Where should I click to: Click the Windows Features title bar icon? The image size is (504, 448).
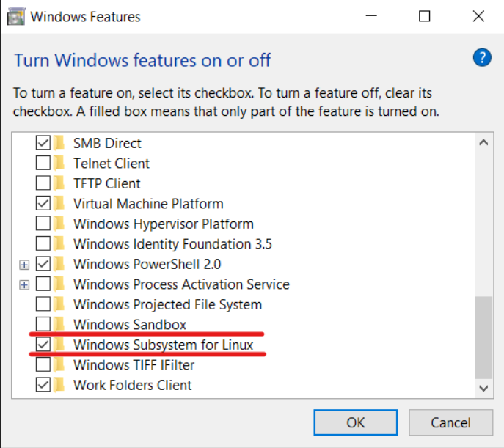(x=15, y=16)
